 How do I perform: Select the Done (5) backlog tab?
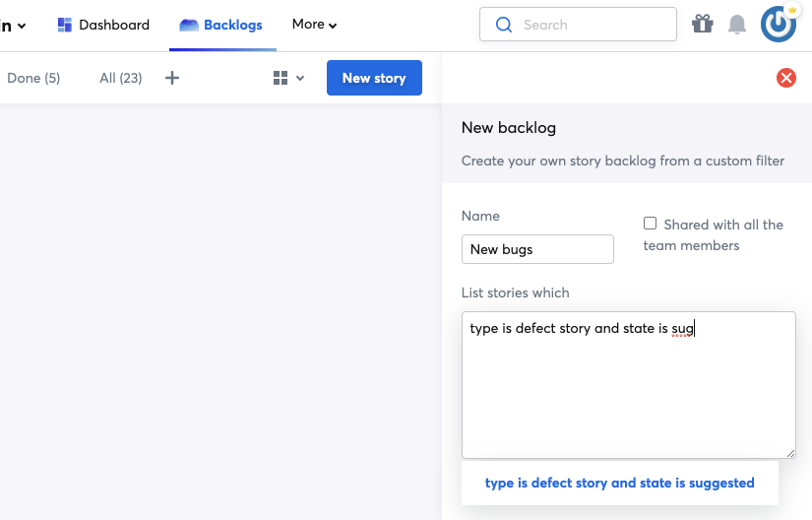pyautogui.click(x=33, y=78)
